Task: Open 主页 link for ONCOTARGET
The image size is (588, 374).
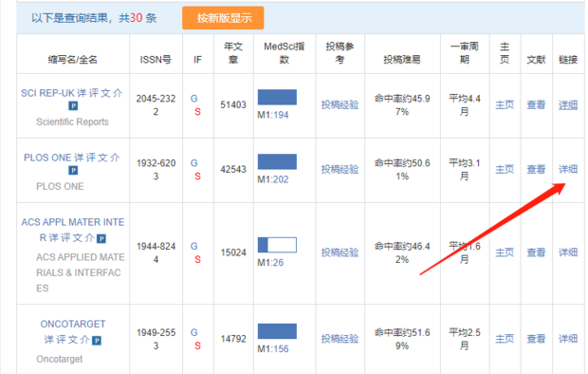Action: click(505, 339)
